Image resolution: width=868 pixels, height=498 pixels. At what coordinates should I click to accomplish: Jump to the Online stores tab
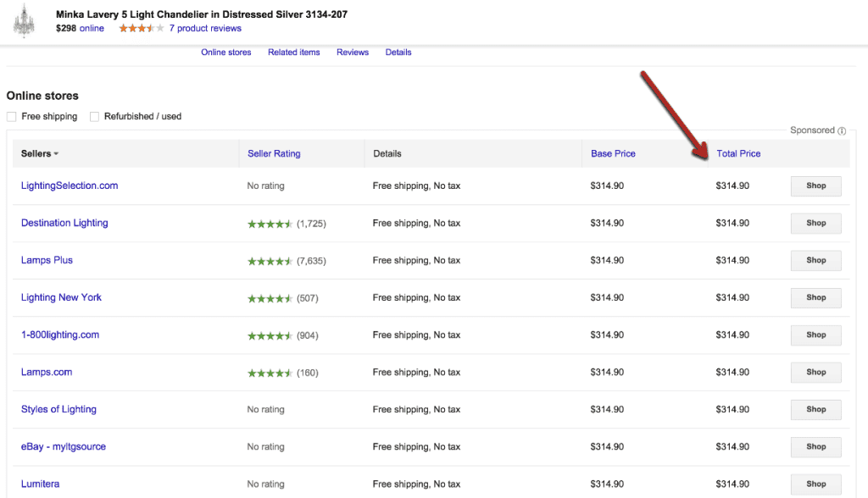tap(226, 53)
